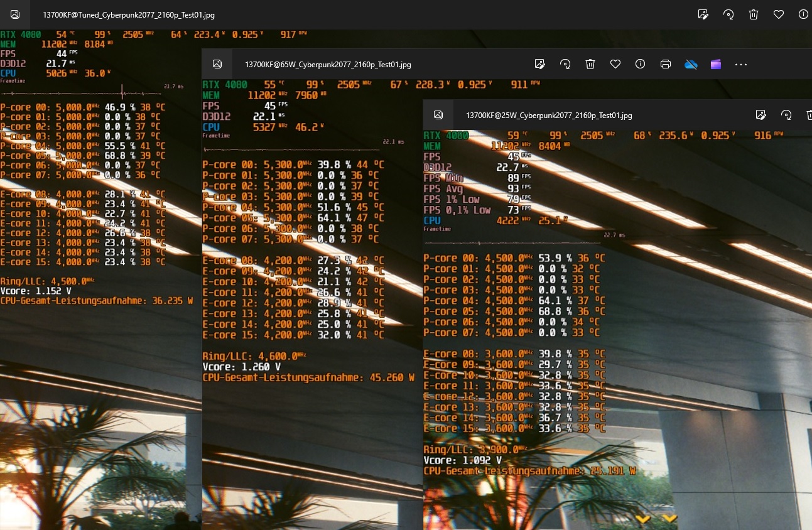This screenshot has height=530, width=812.
Task: Click 'FPS Min 89' row in the 25W image
Action: (477, 178)
